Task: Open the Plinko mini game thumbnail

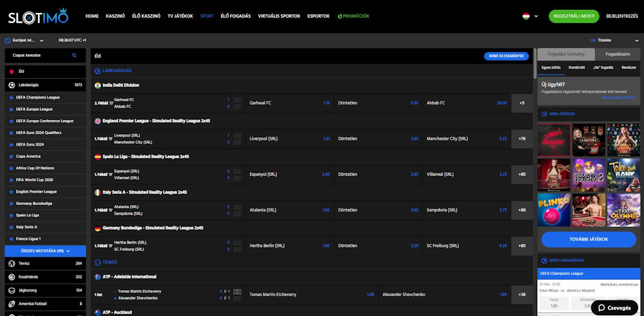Action: 554,209
